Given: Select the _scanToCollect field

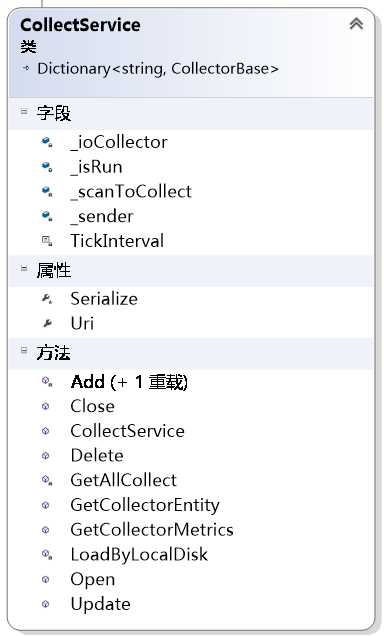Looking at the screenshot, I should tap(131, 192).
